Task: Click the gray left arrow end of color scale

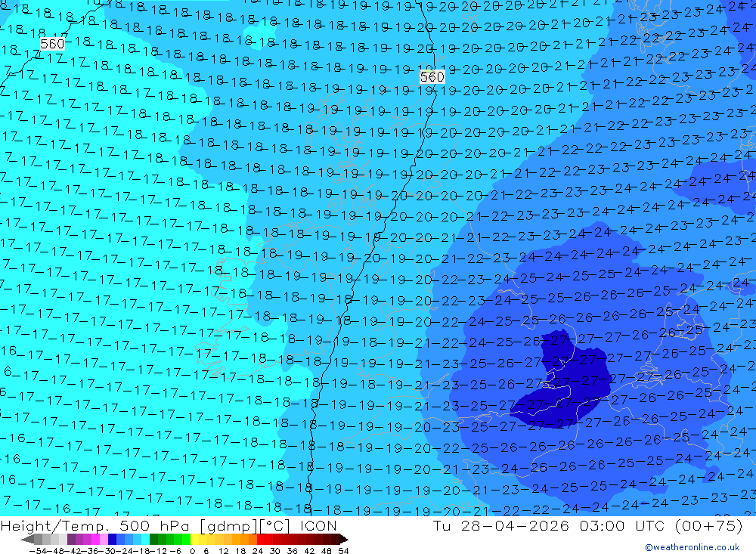Action: [x=27, y=540]
